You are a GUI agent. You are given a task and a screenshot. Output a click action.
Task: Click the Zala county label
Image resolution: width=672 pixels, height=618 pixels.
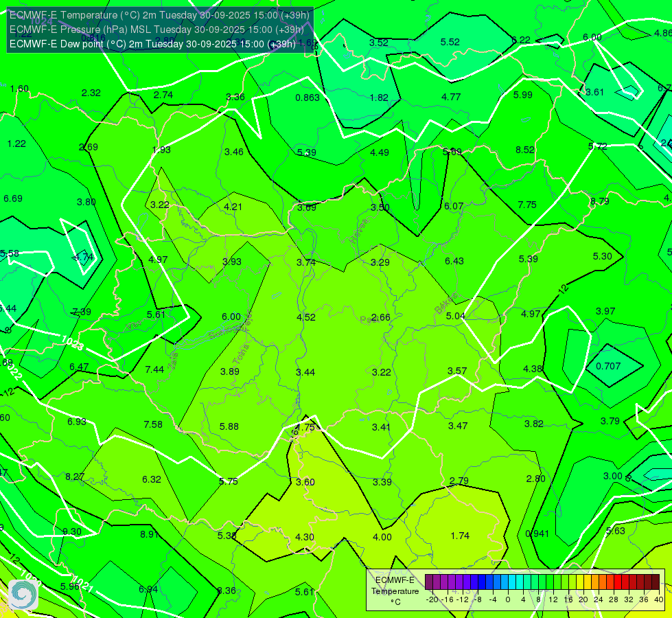174,361
